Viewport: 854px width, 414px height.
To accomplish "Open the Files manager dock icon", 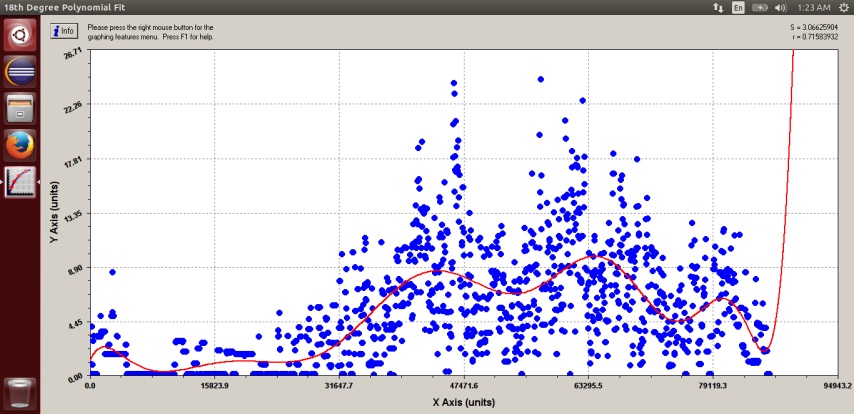I will tap(20, 109).
